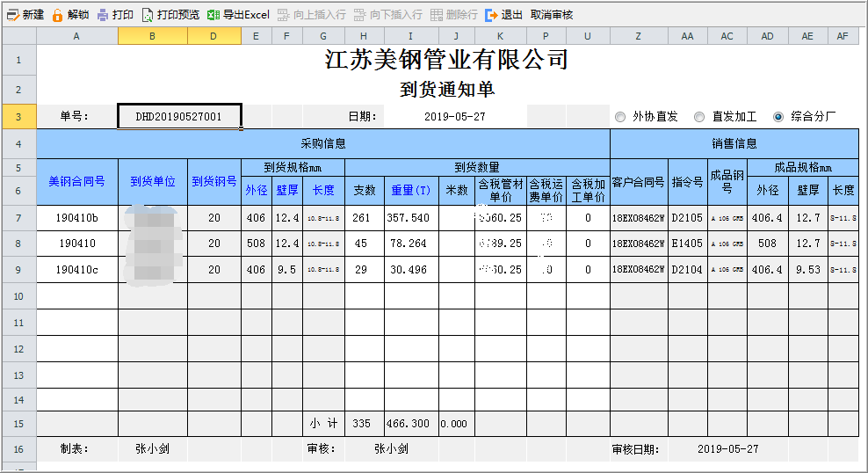This screenshot has width=868, height=473.
Task: Click the 含税管材单价 column heading
Action: pos(501,191)
